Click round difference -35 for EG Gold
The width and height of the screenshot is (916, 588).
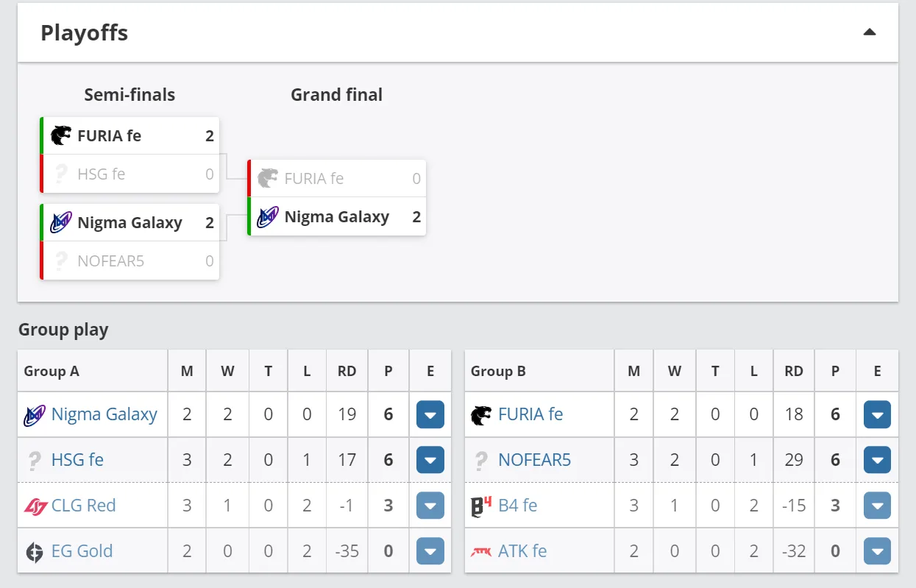click(347, 552)
